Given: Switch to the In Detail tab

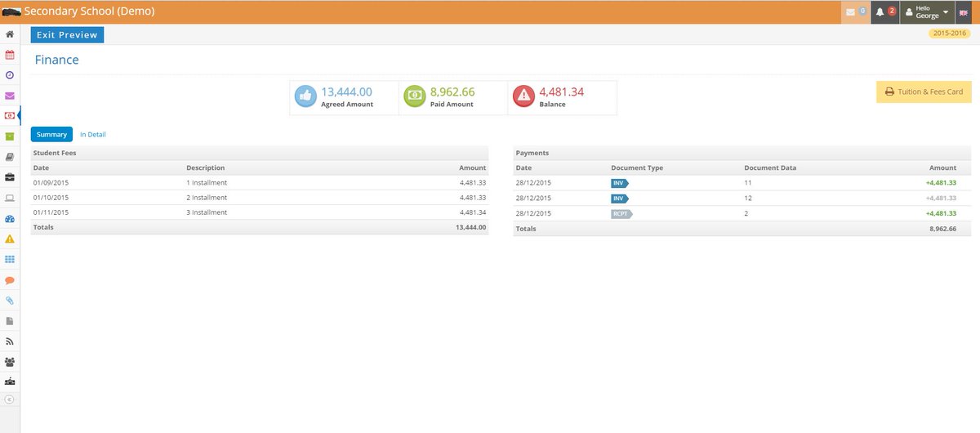Looking at the screenshot, I should tap(92, 134).
